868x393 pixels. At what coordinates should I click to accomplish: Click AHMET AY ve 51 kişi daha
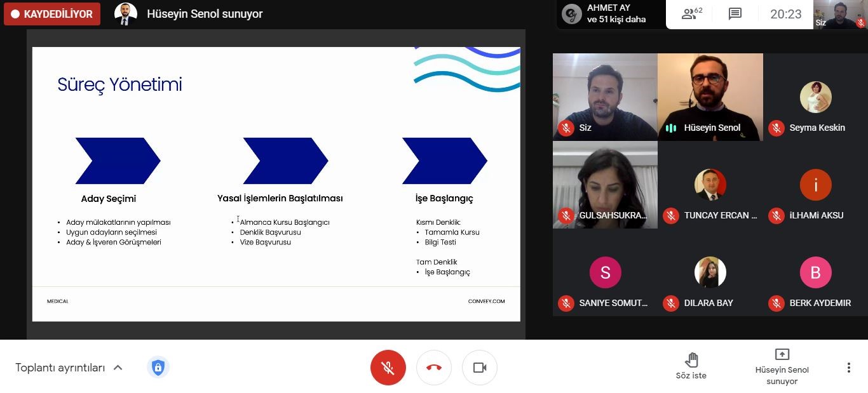click(x=610, y=14)
